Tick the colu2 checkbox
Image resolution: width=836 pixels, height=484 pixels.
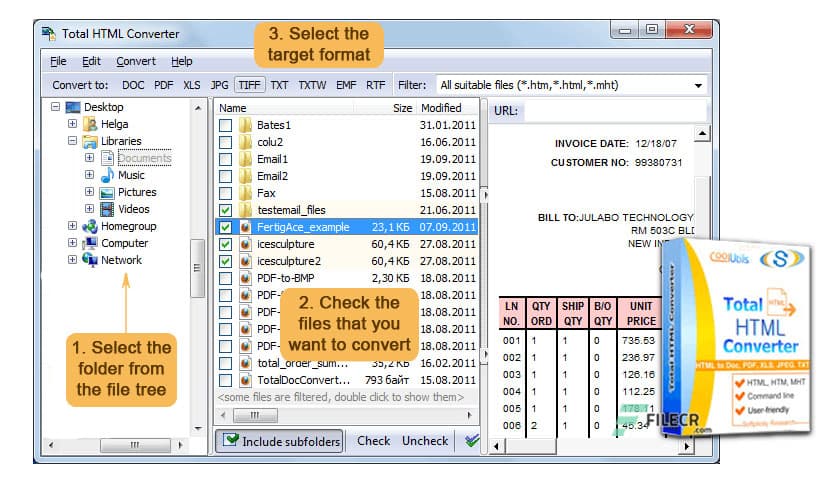tap(226, 142)
